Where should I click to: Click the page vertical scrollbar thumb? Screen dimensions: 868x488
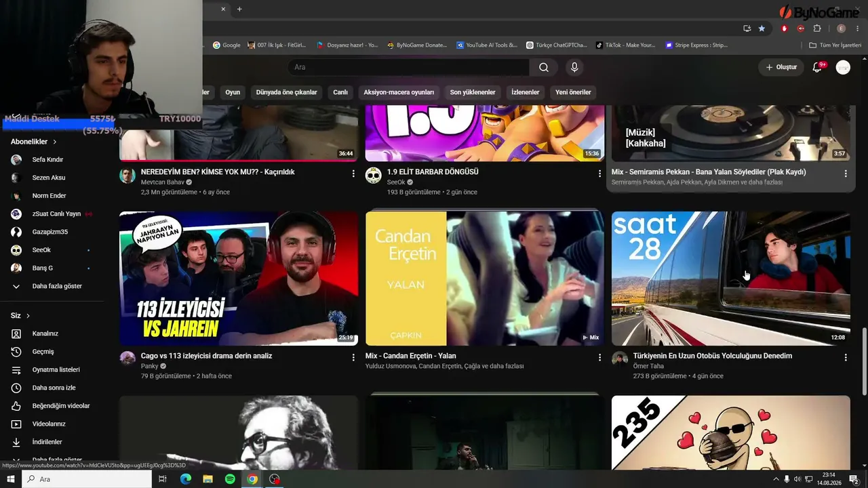pyautogui.click(x=864, y=361)
